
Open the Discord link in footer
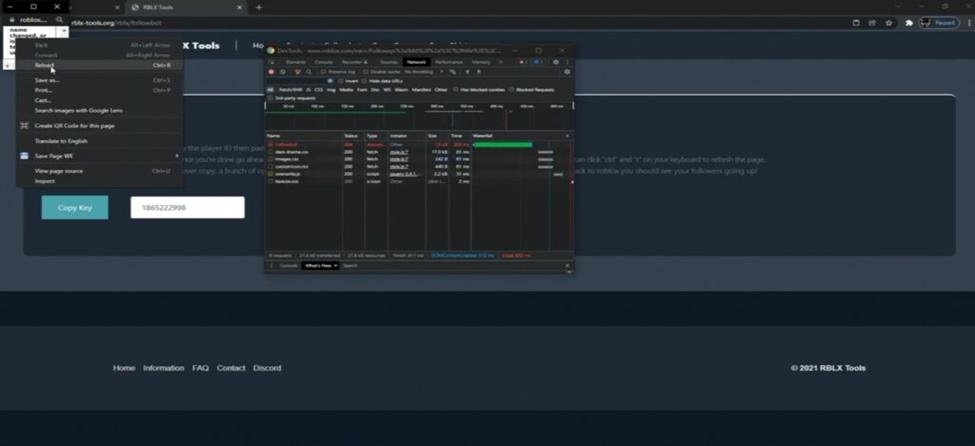pyautogui.click(x=267, y=368)
